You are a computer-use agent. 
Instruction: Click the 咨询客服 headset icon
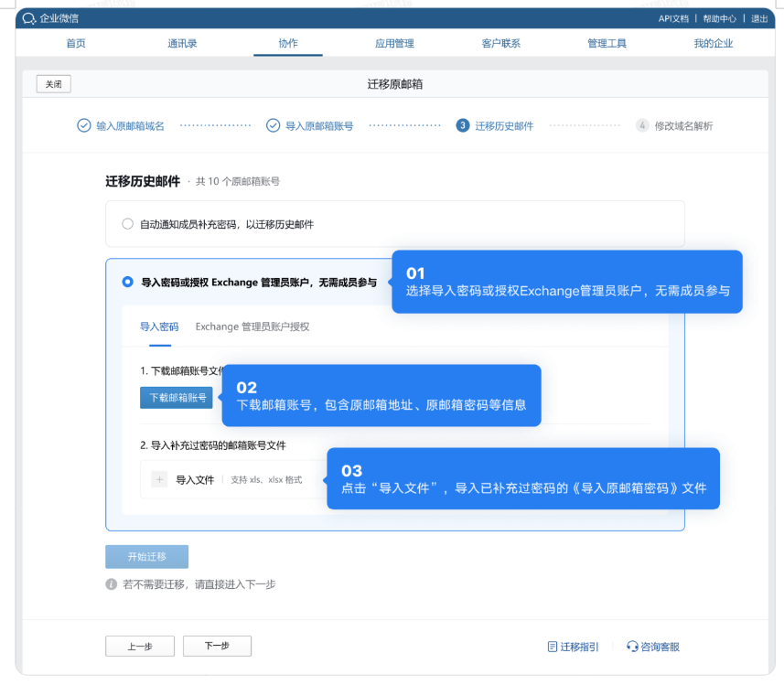[630, 647]
